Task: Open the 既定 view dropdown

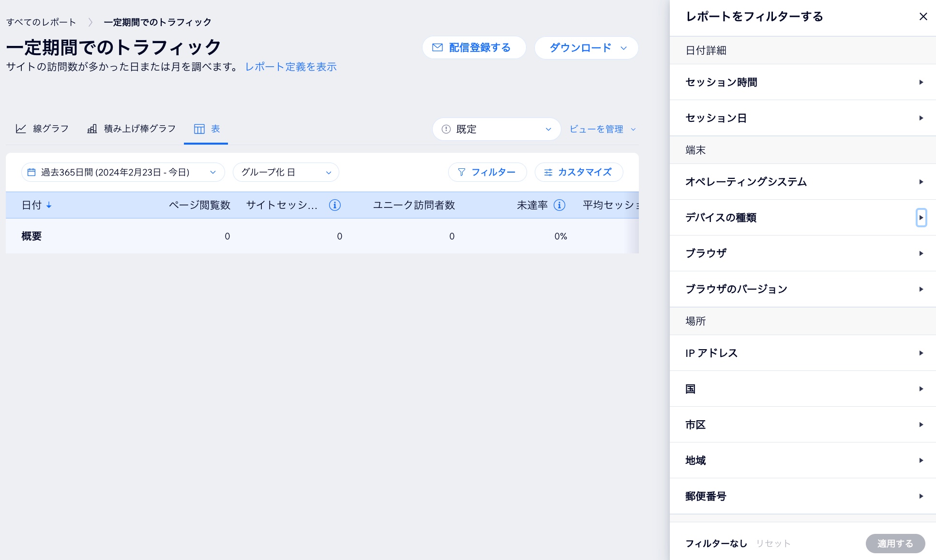Action: coord(497,129)
